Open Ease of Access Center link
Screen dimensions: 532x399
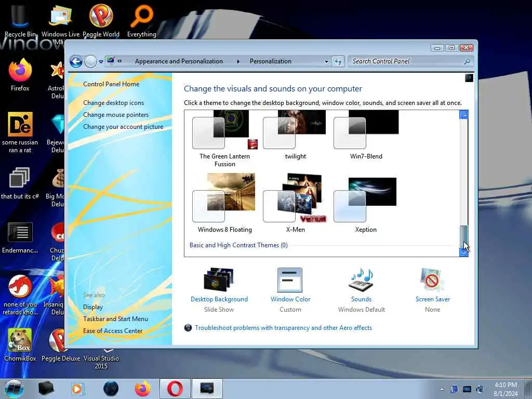tap(113, 331)
